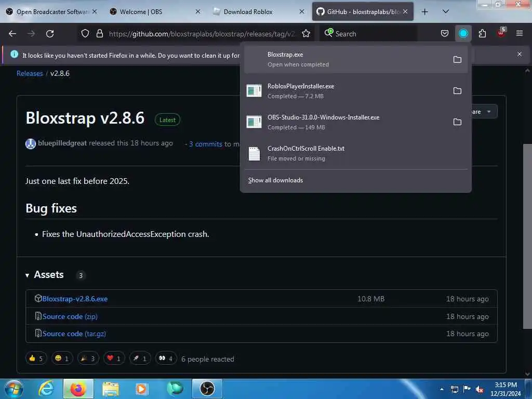Viewport: 532px width, 399px height.
Task: Toggle the thumbs up reaction
Action: point(36,358)
